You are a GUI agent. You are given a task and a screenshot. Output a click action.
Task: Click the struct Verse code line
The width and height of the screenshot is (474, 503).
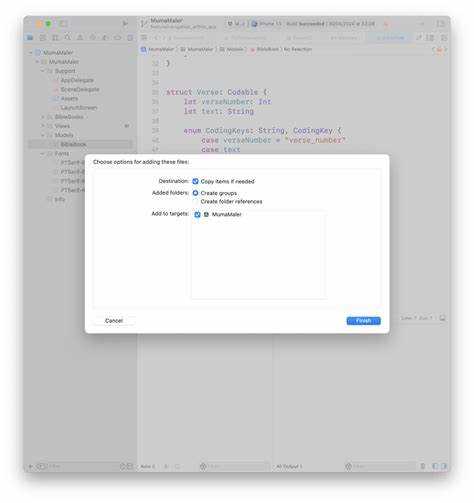click(x=217, y=92)
